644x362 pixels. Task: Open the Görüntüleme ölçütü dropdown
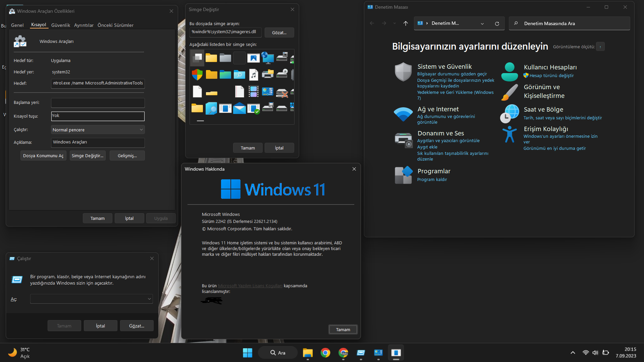[600, 47]
